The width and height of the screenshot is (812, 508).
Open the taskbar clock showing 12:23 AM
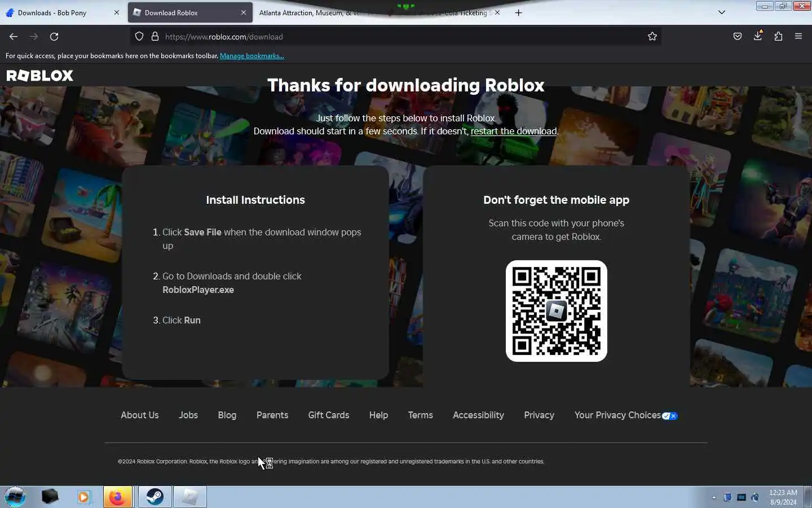[x=783, y=497]
